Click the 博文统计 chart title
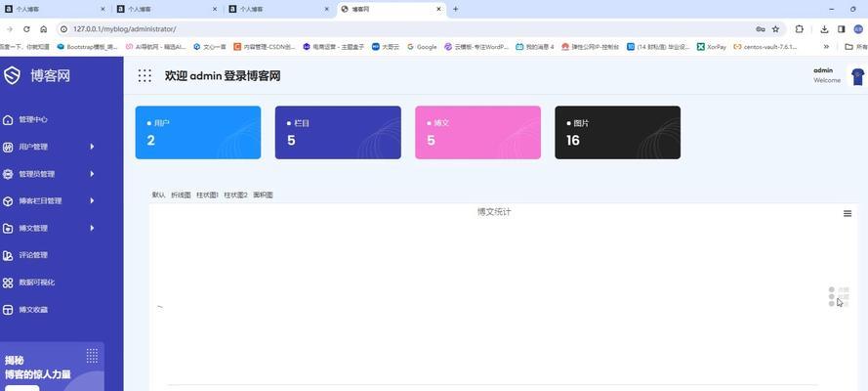 coord(494,212)
